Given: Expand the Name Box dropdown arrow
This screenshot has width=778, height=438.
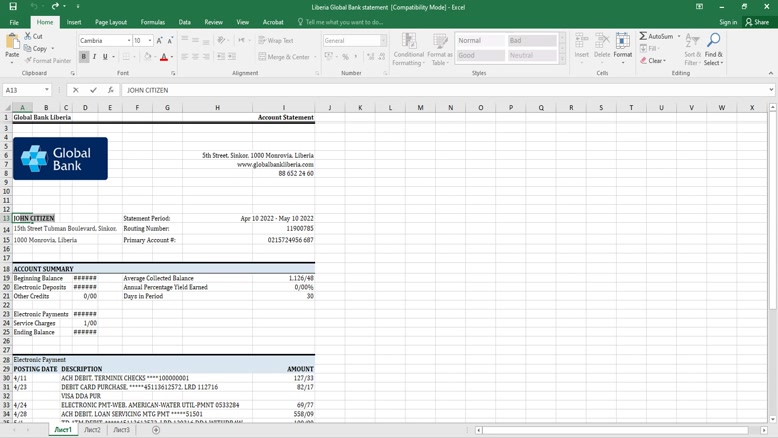Looking at the screenshot, I should (47, 90).
